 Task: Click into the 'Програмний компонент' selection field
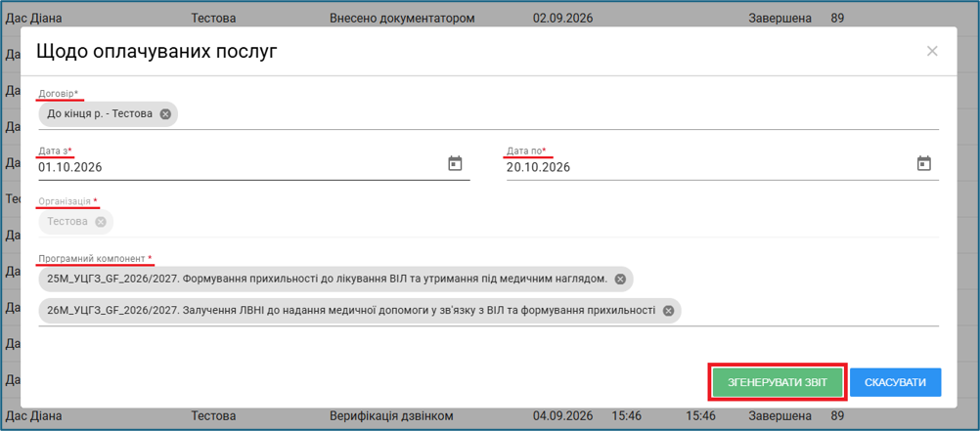(488, 295)
